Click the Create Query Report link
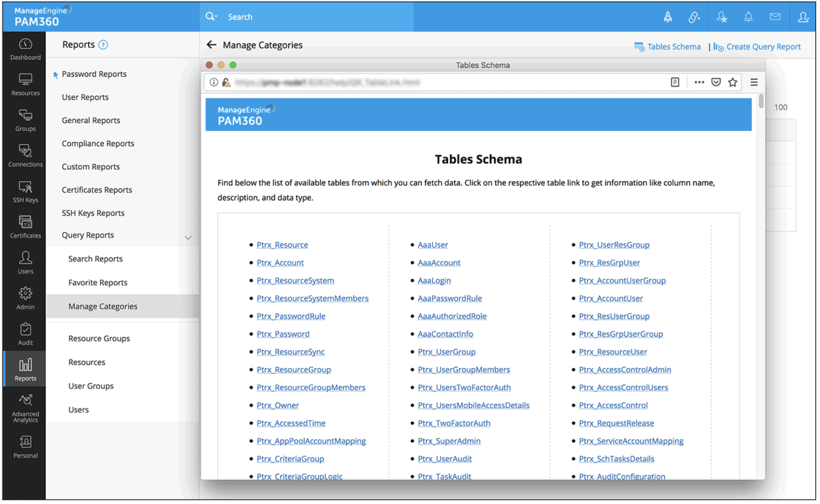The width and height of the screenshot is (820, 504). [763, 47]
